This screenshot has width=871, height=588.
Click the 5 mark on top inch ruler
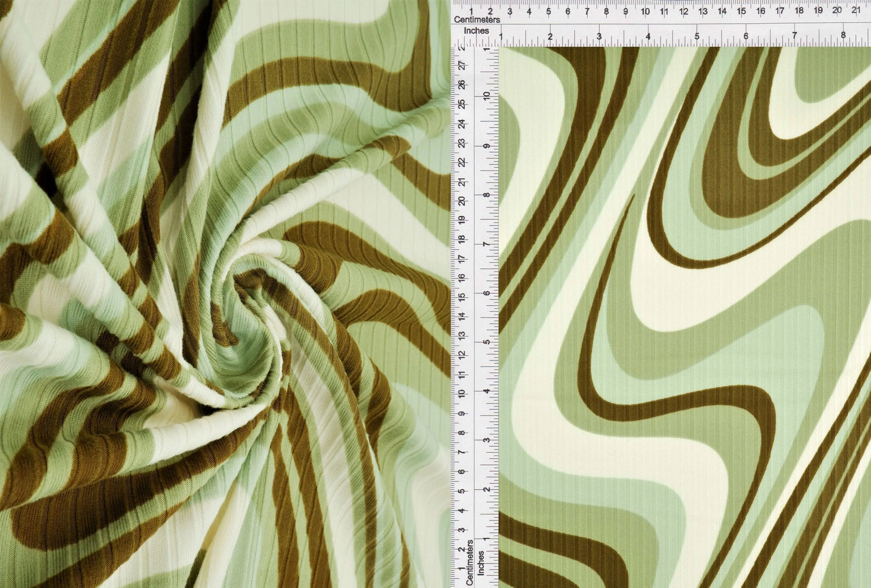pyautogui.click(x=697, y=37)
